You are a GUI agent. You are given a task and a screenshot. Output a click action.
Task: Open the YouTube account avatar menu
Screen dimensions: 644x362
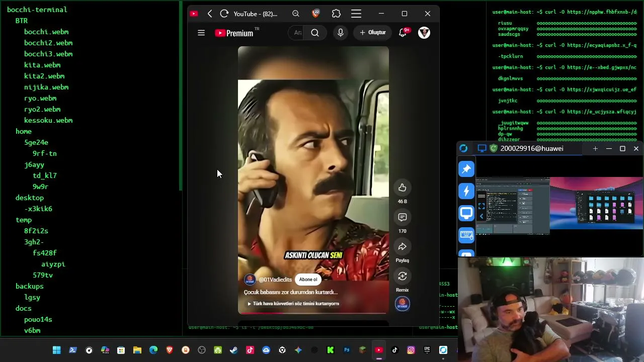pos(424,33)
